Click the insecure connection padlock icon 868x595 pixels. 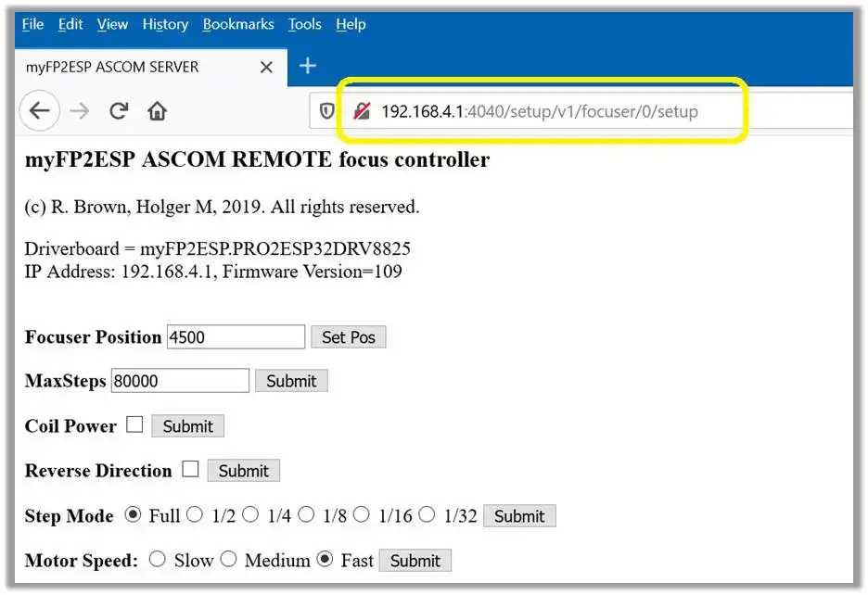(x=362, y=111)
